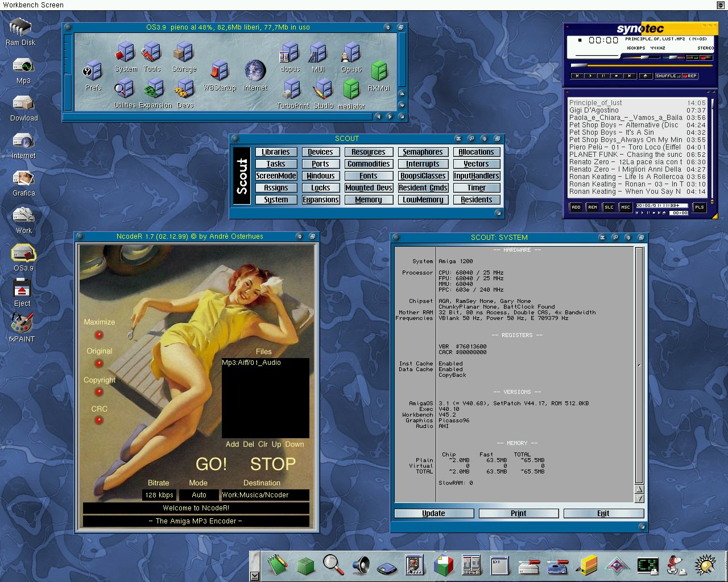728x582 pixels.
Task: Open the MSC menu in playlist window
Action: (625, 207)
